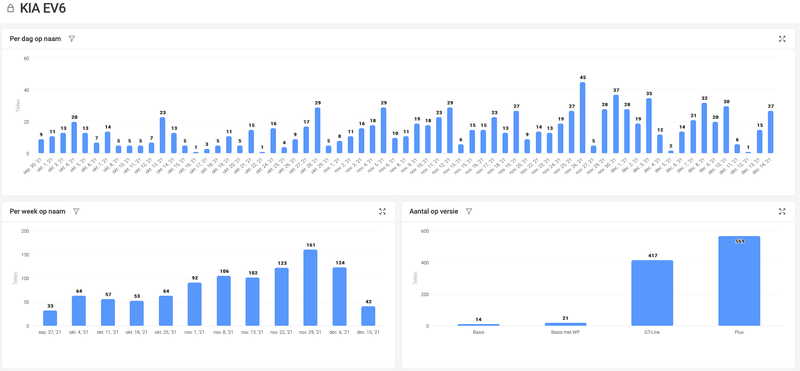Select the weekly bar for nov. 1 '21
The width and height of the screenshot is (800, 371).
[194, 304]
